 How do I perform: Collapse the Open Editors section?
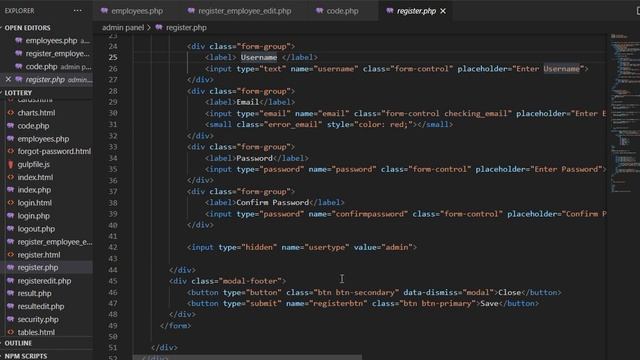pyautogui.click(x=27, y=28)
